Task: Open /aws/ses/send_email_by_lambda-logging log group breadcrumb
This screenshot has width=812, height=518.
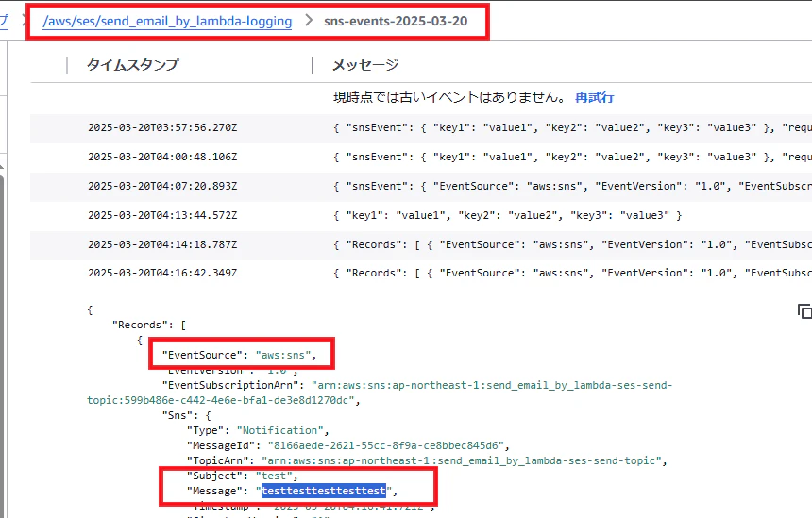Action: coord(167,21)
